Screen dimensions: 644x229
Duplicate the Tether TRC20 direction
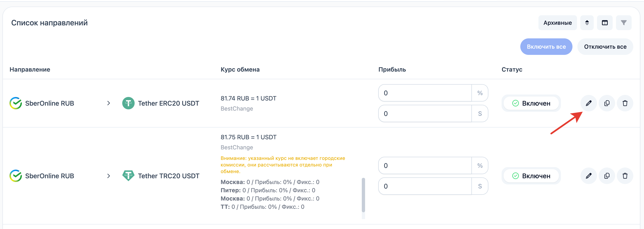(x=607, y=176)
